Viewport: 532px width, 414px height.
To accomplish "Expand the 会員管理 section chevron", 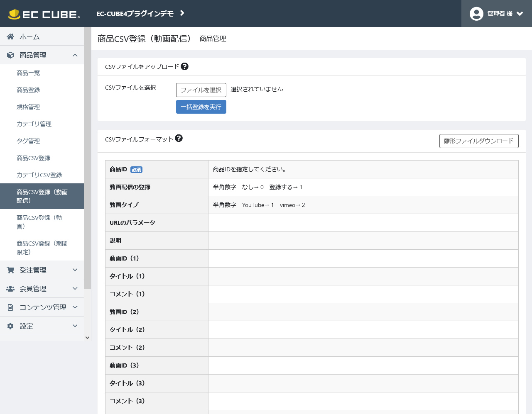I will 75,289.
